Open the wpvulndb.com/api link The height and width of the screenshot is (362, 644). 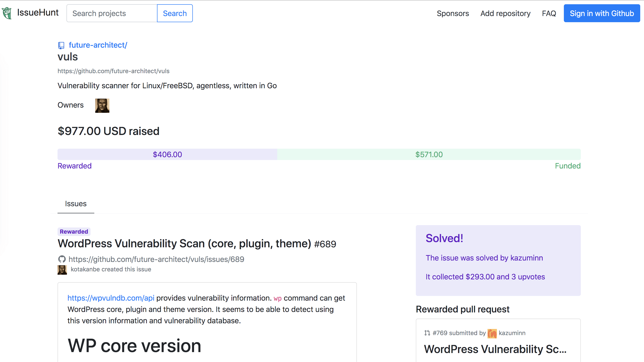[111, 298]
